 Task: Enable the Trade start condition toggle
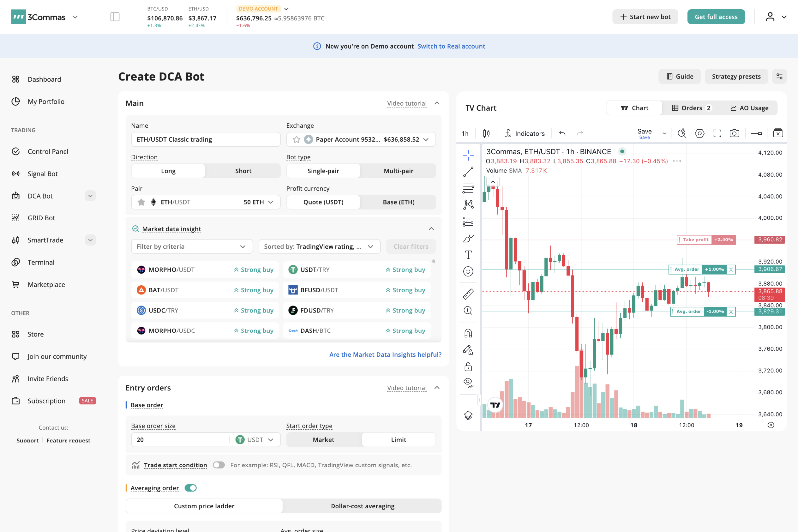coord(219,465)
